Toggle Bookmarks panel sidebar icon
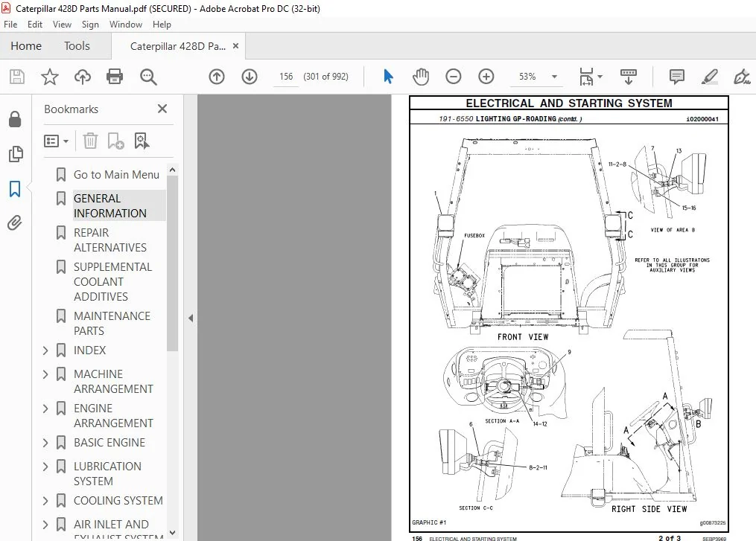756x541 pixels. click(x=15, y=189)
